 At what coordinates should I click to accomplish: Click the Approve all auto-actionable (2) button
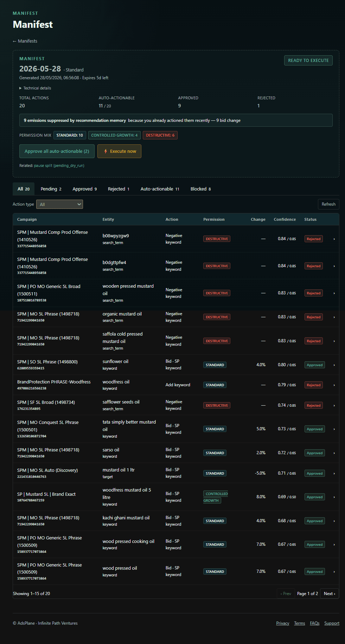pyautogui.click(x=57, y=151)
